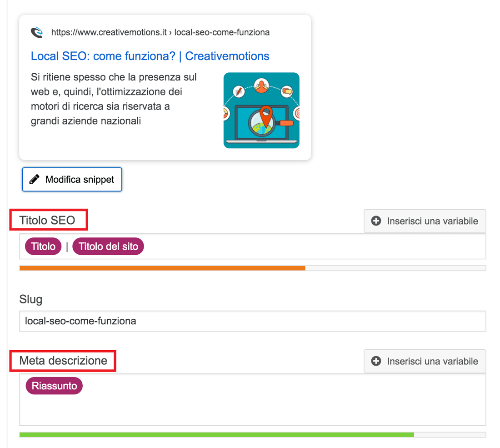The image size is (500, 448).
Task: Click the orange SEO title length bar
Action: coord(162,268)
